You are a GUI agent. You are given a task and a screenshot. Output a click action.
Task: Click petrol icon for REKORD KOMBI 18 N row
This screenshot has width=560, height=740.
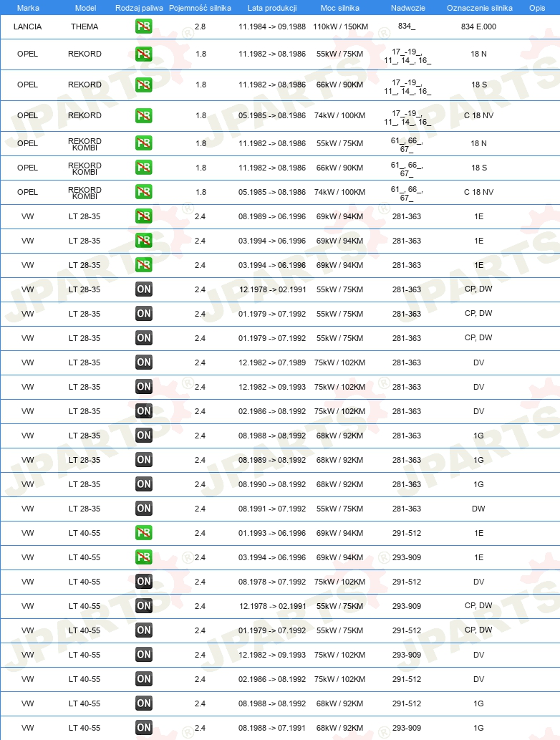pos(144,143)
